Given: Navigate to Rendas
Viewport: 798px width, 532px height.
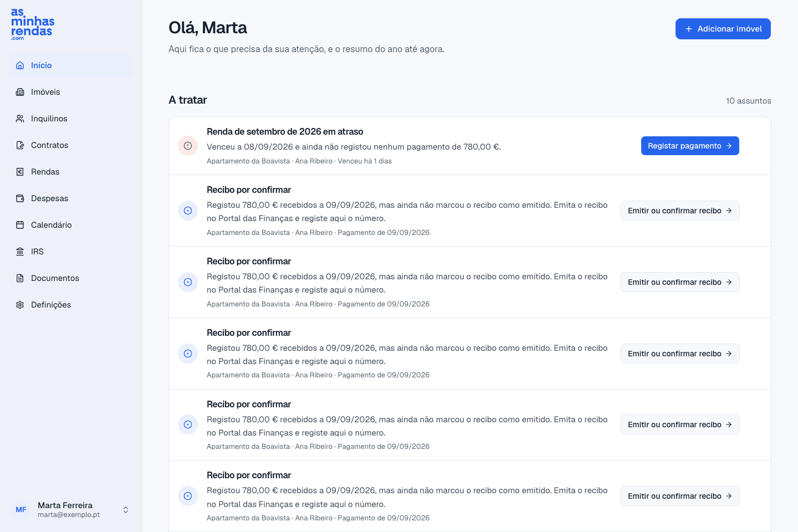Looking at the screenshot, I should [70, 172].
